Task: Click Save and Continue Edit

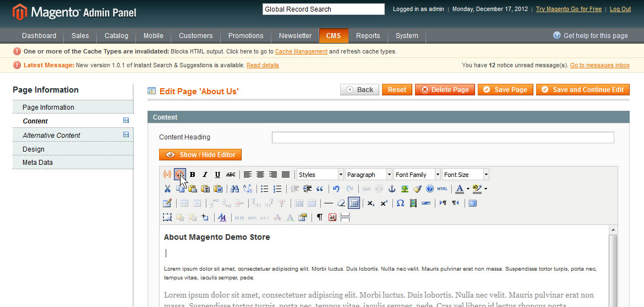Action: (582, 90)
